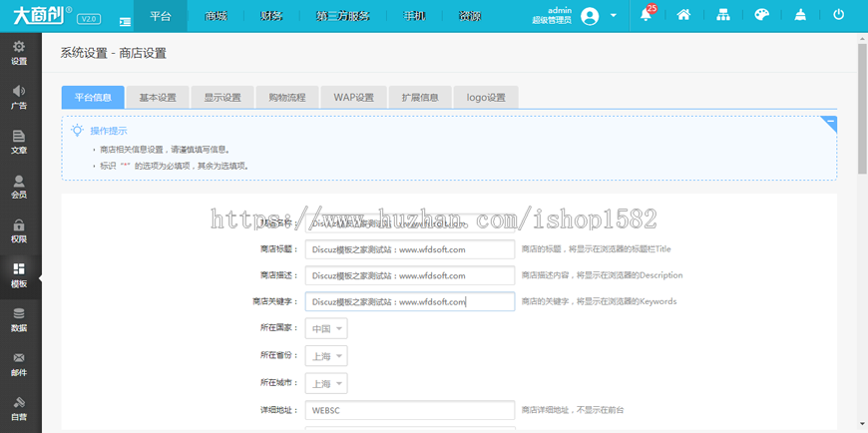Open the 所在城市 city dropdown
This screenshot has height=433, width=868.
tap(326, 383)
